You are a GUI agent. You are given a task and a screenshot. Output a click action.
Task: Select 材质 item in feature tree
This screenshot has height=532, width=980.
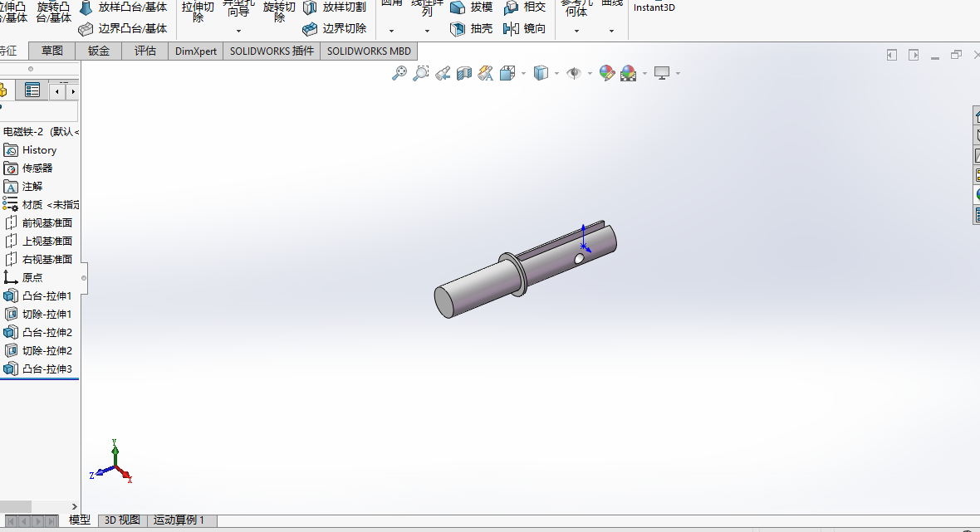click(41, 205)
